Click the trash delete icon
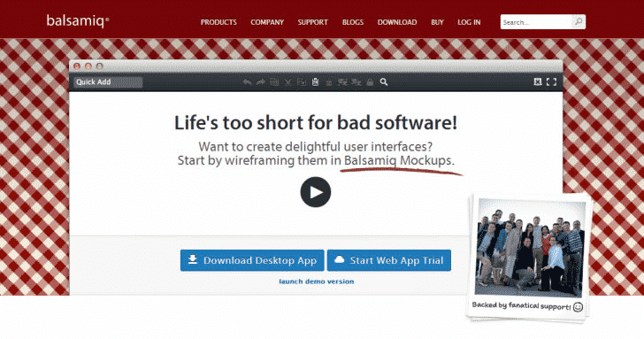The image size is (644, 339). [x=328, y=82]
